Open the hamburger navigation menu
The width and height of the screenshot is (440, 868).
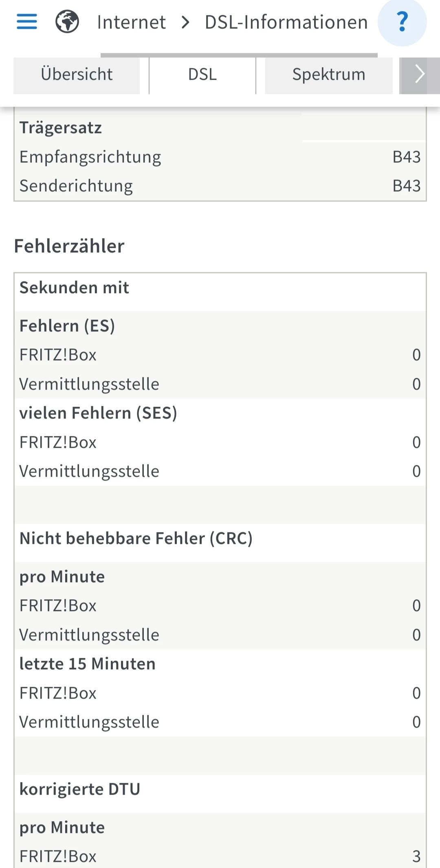(x=27, y=22)
